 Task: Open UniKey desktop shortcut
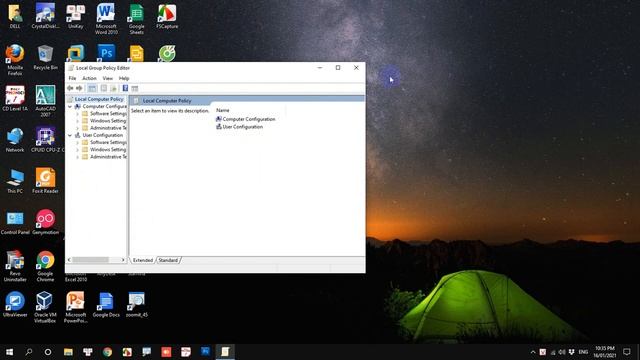point(76,16)
